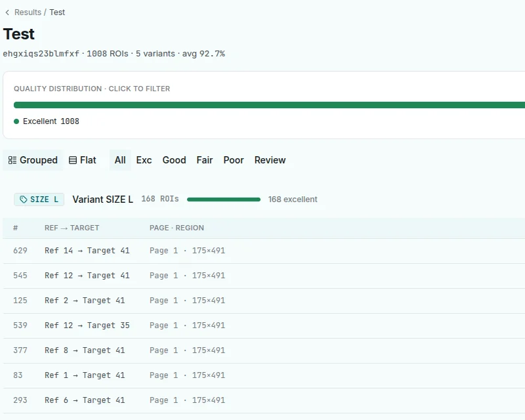Switch to Grouped view
The image size is (525, 420).
[x=33, y=160]
